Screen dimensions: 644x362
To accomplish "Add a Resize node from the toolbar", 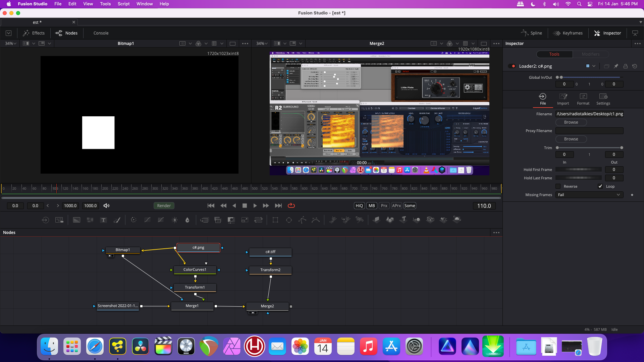I will click(x=245, y=220).
